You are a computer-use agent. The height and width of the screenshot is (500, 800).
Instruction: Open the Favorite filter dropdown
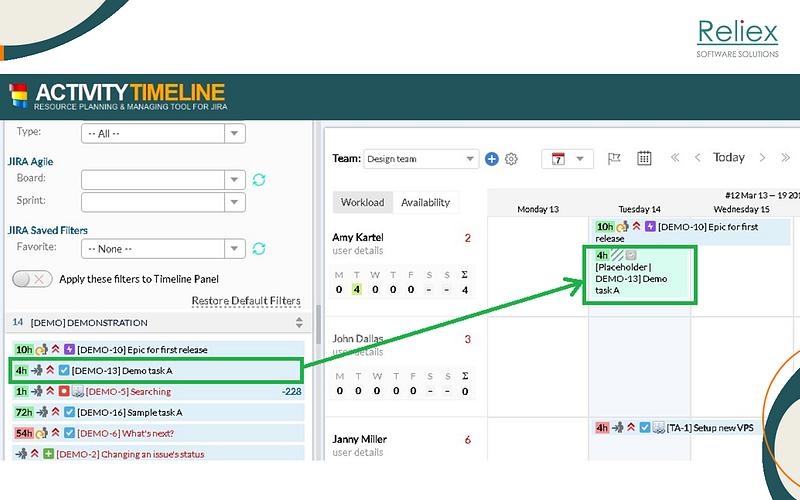(x=163, y=249)
